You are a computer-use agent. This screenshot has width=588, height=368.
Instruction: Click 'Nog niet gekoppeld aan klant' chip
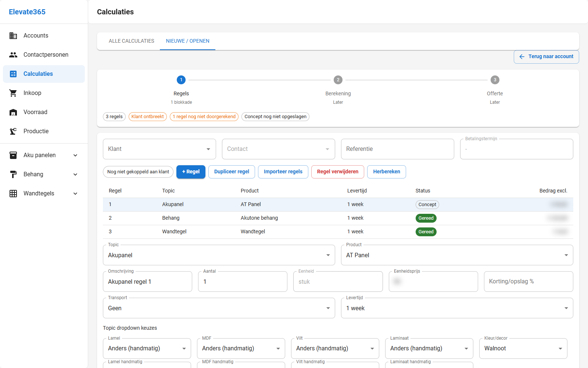[x=138, y=172]
